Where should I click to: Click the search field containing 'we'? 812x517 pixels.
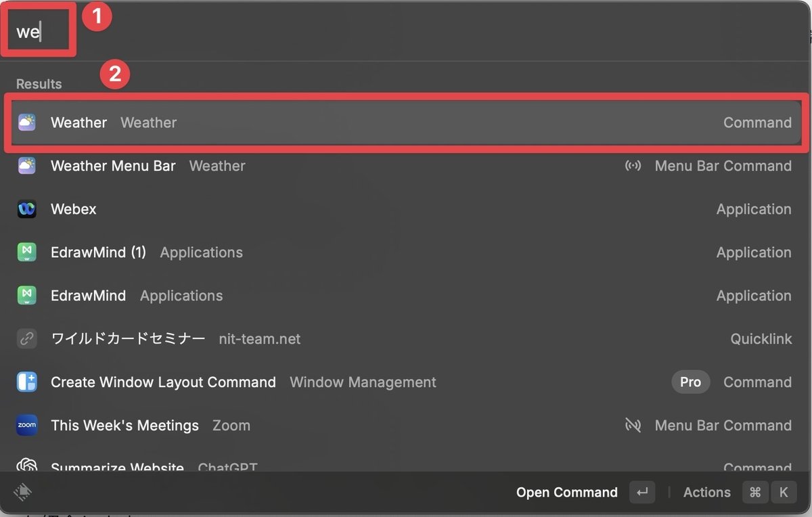coord(406,32)
